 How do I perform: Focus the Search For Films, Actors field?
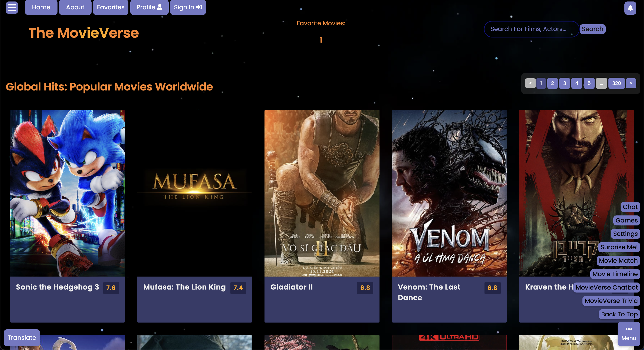click(x=531, y=29)
